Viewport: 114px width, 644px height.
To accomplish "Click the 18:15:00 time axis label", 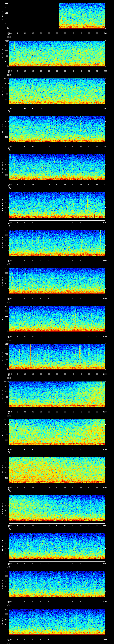I will click(x=9, y=450).
